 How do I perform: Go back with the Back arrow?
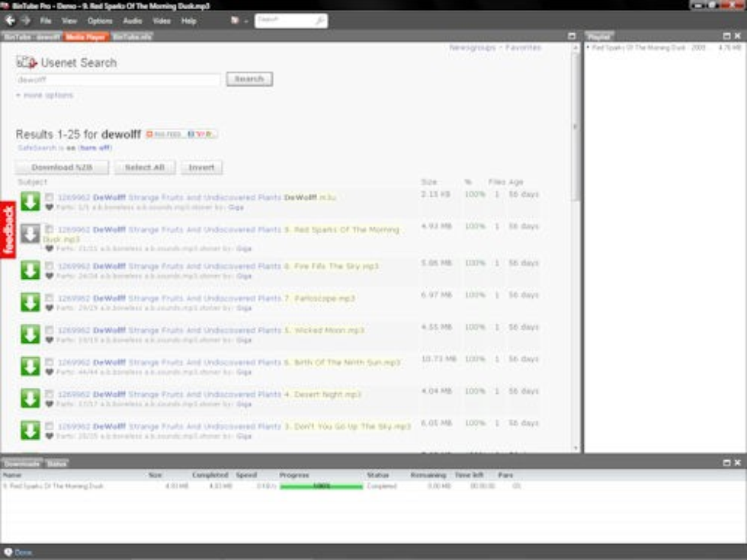click(x=10, y=21)
